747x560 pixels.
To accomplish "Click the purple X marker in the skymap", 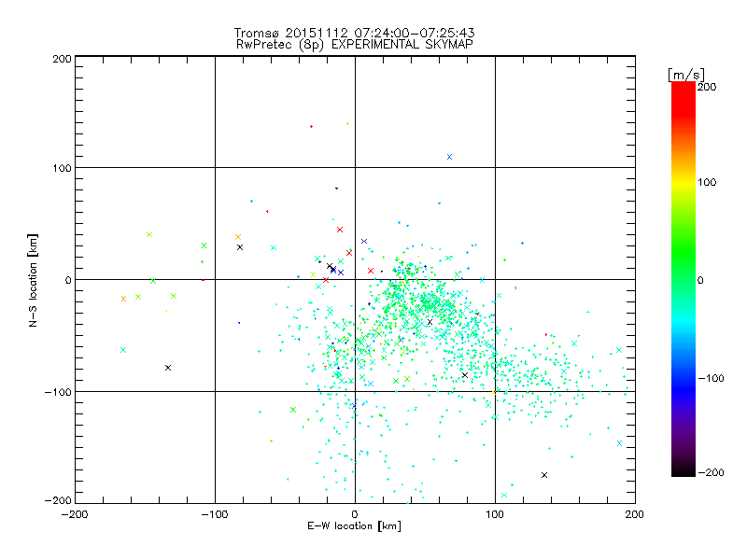I will 364,242.
